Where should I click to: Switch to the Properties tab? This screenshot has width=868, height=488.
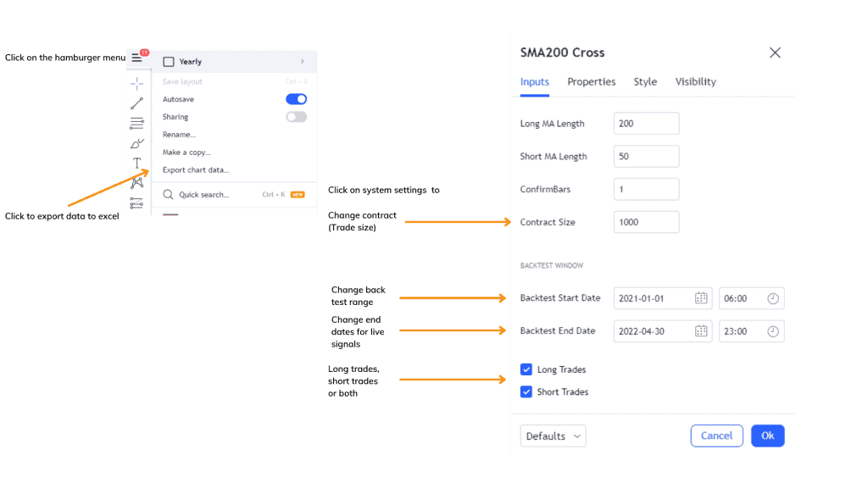tap(591, 82)
